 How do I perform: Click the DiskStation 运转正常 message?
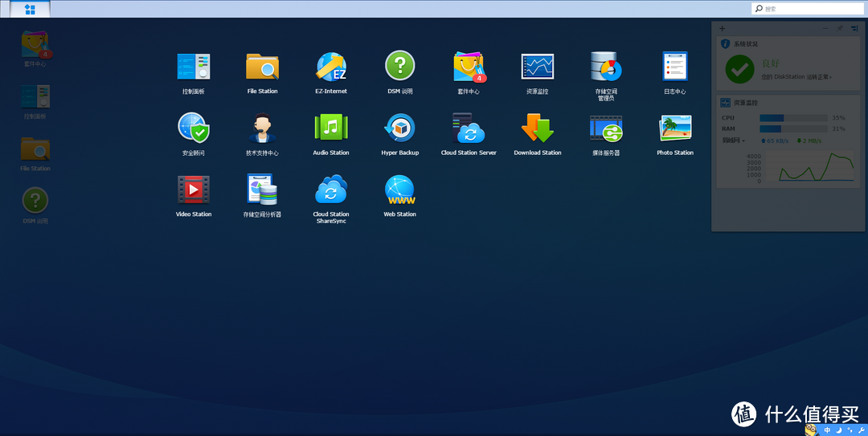pos(796,77)
